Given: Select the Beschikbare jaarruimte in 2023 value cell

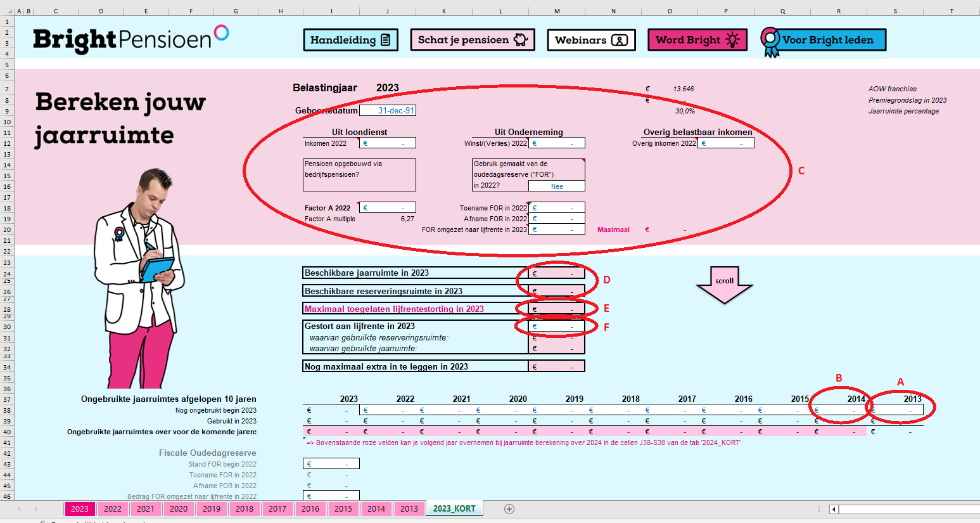Looking at the screenshot, I should click(x=557, y=273).
